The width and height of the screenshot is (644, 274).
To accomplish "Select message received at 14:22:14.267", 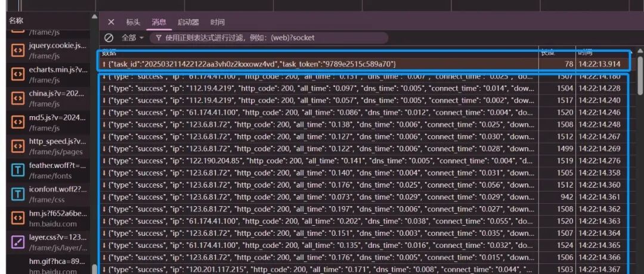I will click(365, 136).
